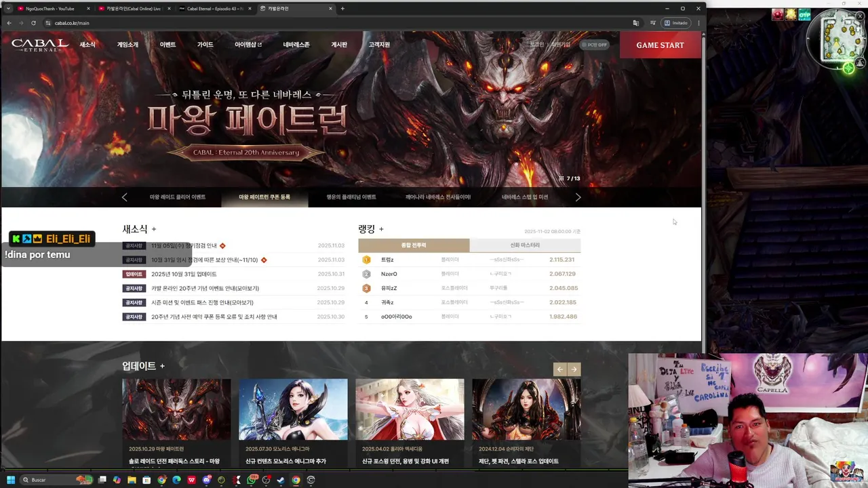The width and height of the screenshot is (868, 488).
Task: Open the 2025년 10월 31일 업데이트 notice
Action: (x=184, y=274)
